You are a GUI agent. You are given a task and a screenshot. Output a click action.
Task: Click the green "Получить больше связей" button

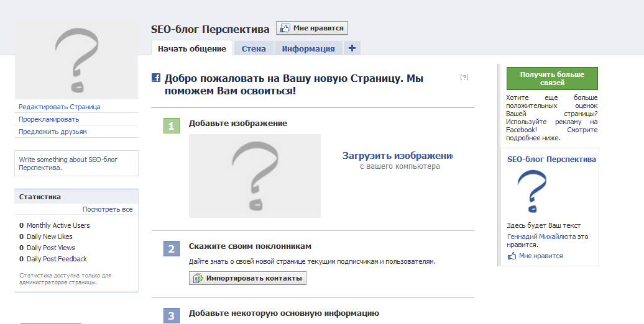[552, 78]
